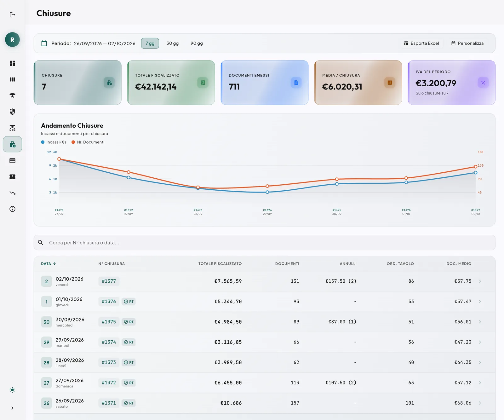
Task: Open the user avatar R
Action: (12, 40)
